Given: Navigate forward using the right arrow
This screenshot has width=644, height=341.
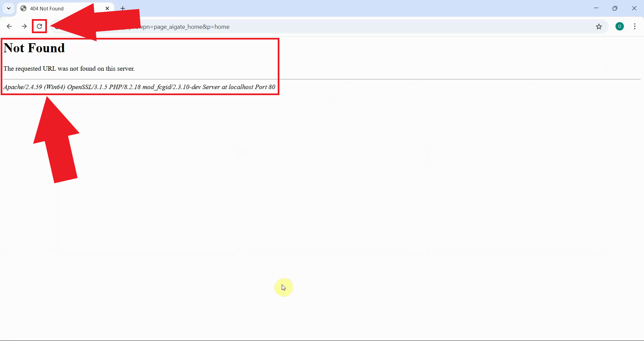Looking at the screenshot, I should point(24,26).
